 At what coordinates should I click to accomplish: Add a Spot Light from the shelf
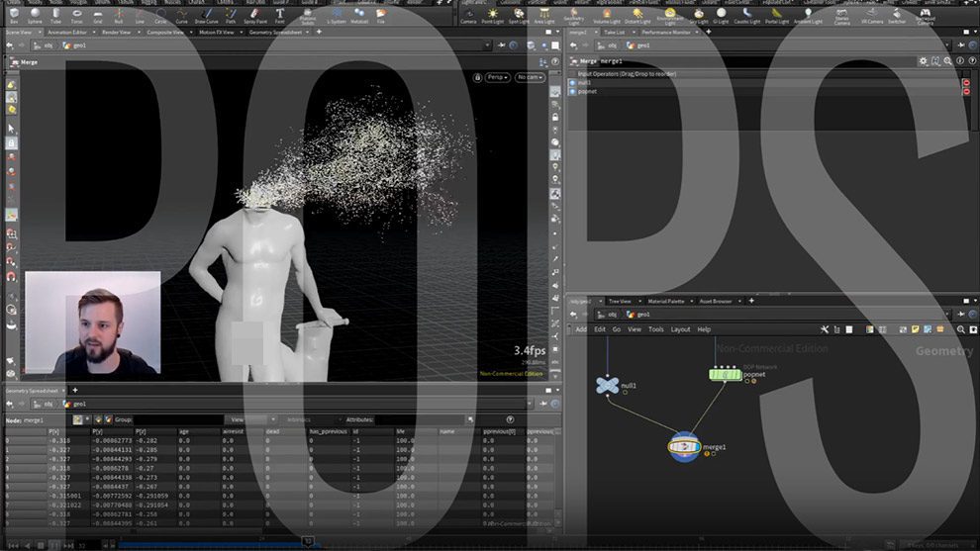click(x=519, y=15)
